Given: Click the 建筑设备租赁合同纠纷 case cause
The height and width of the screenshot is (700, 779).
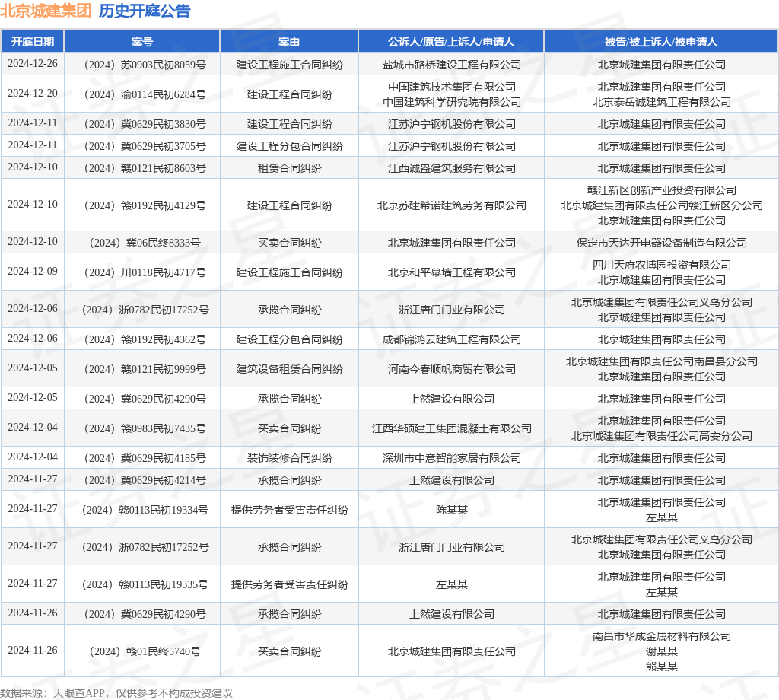Looking at the screenshot, I should 289,369.
